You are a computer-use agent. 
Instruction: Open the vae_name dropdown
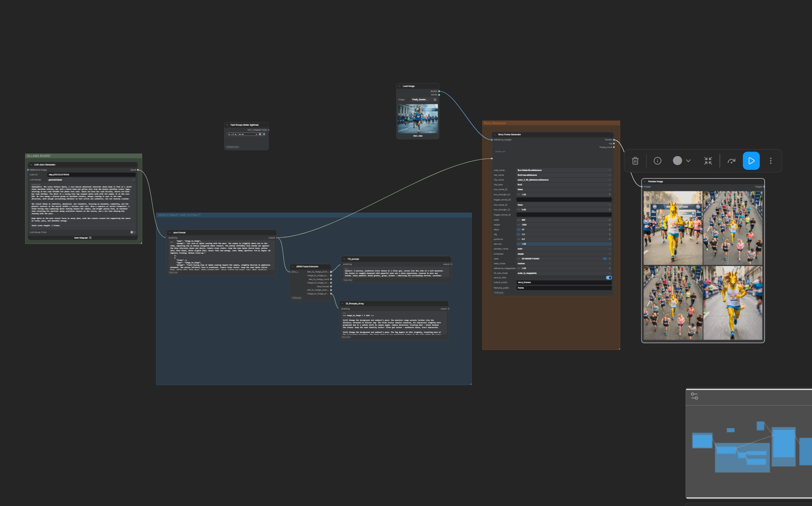tap(564, 175)
